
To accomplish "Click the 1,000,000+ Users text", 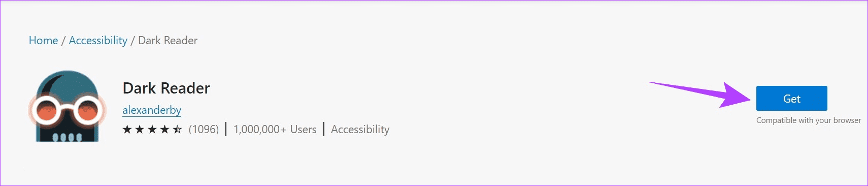I will tap(275, 130).
